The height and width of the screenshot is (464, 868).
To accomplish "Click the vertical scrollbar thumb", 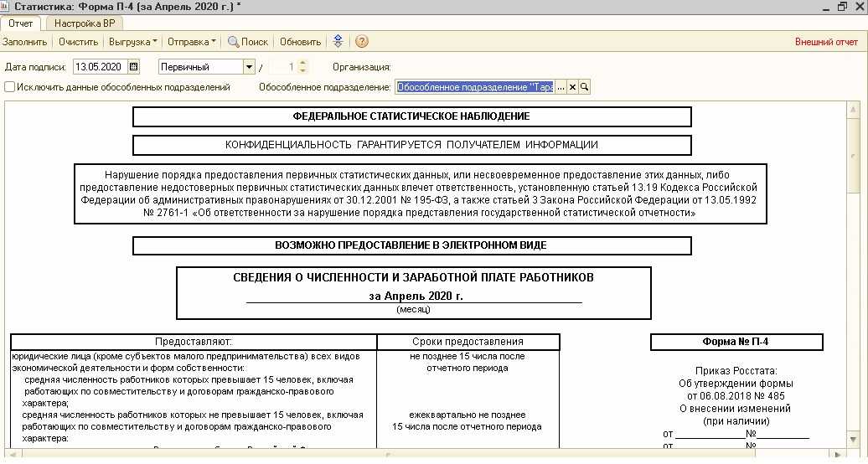I will coord(853,155).
